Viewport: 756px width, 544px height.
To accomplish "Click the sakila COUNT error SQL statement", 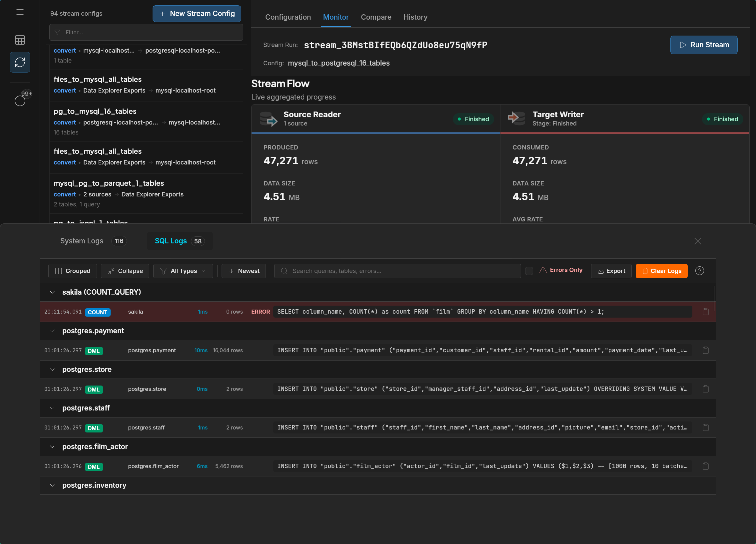I will click(x=483, y=312).
